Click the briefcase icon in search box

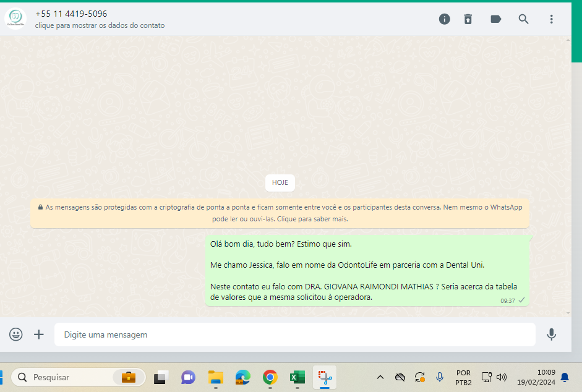pos(129,377)
